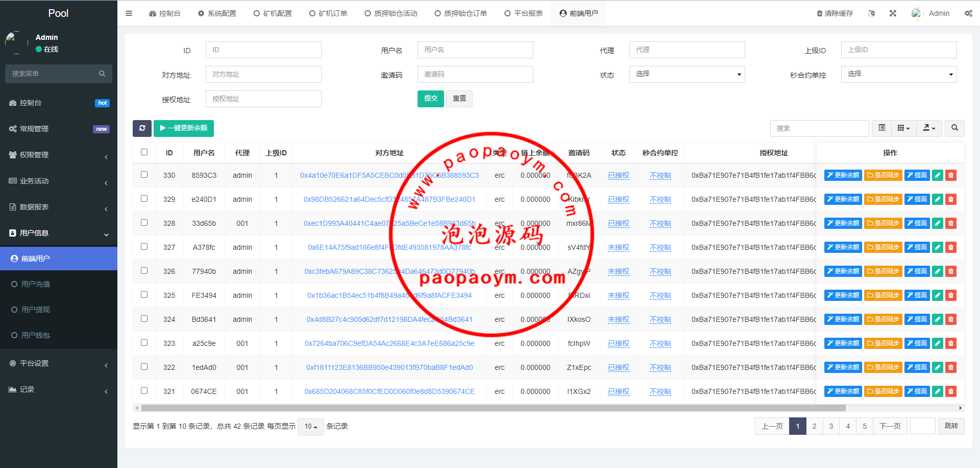
Task: Expand 业务活动 sidebar menu
Action: [59, 181]
